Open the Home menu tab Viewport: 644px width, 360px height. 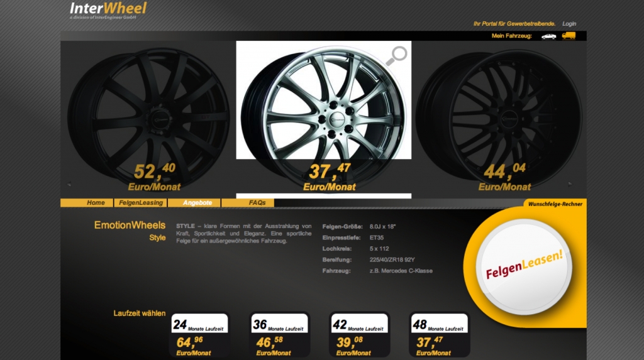(x=87, y=203)
